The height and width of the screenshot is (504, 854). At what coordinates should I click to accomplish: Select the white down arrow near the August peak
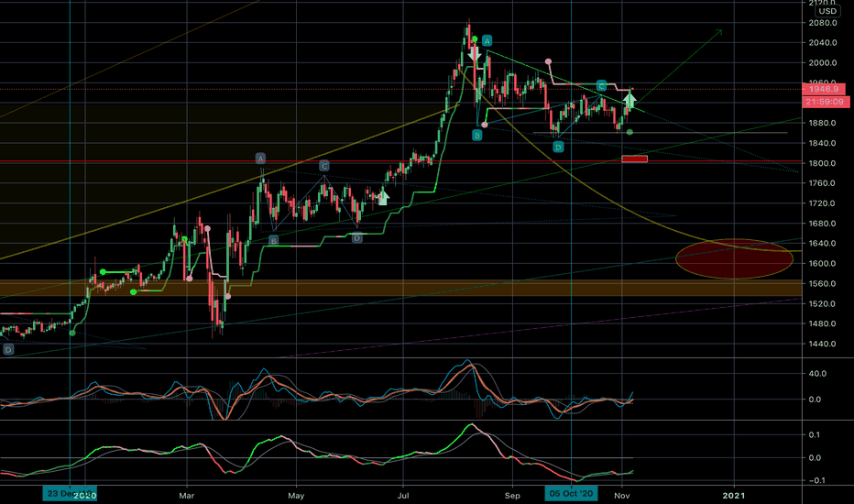[475, 54]
